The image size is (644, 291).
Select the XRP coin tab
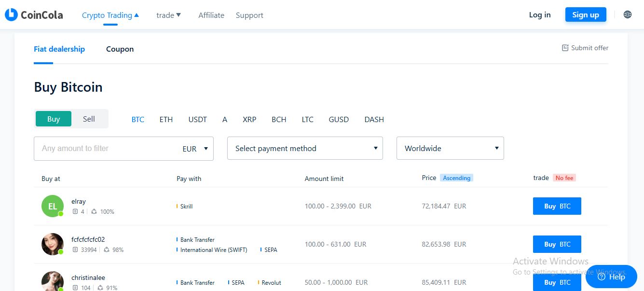coord(249,119)
